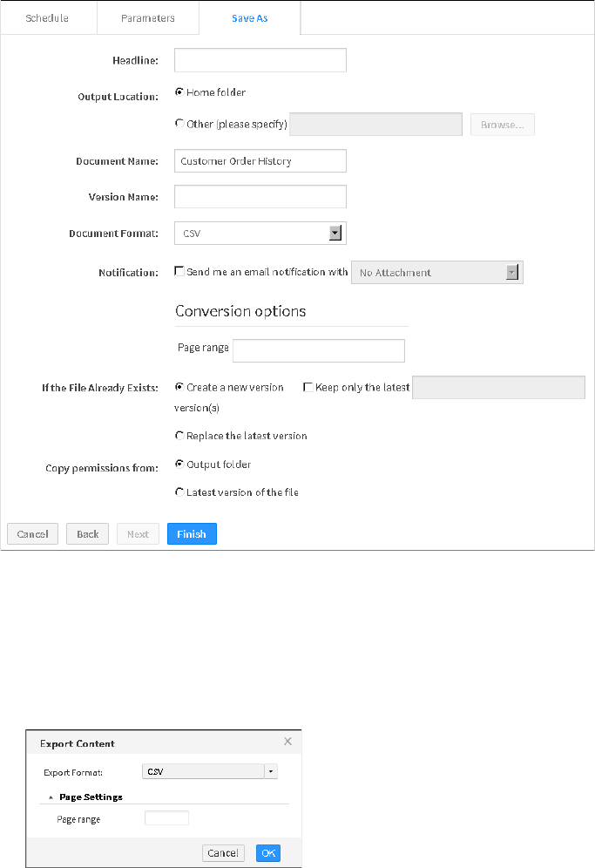Image resolution: width=595 pixels, height=868 pixels.
Task: Select the Home folder radio button
Action: click(x=179, y=92)
